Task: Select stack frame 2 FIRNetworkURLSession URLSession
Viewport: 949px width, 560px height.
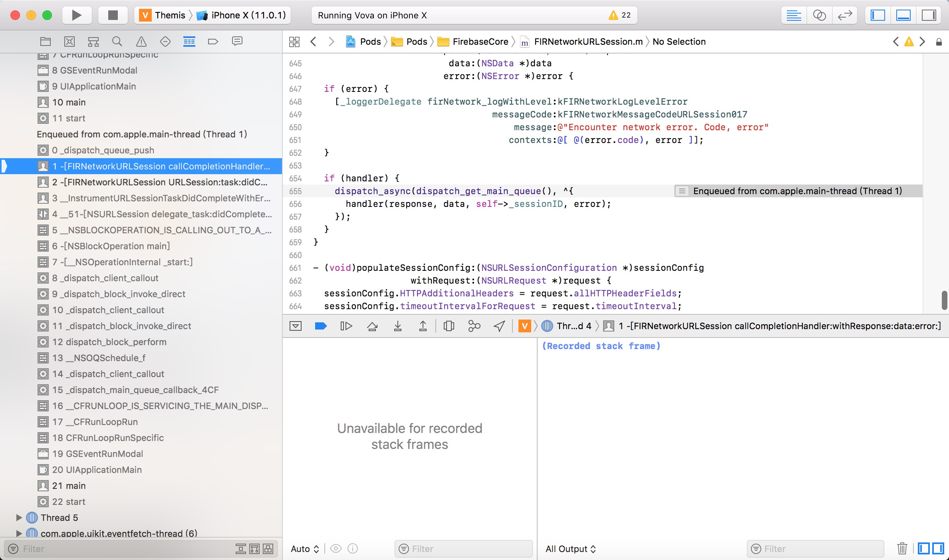Action: click(x=160, y=181)
